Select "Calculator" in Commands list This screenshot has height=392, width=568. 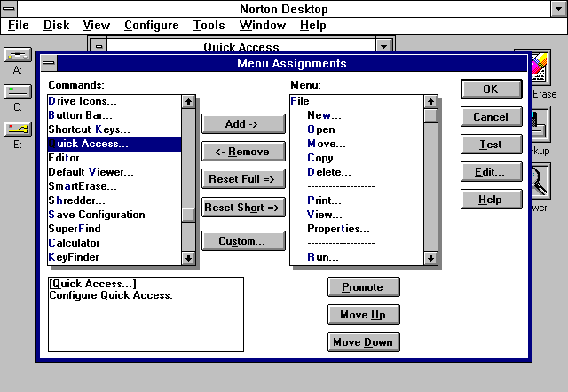click(x=114, y=243)
